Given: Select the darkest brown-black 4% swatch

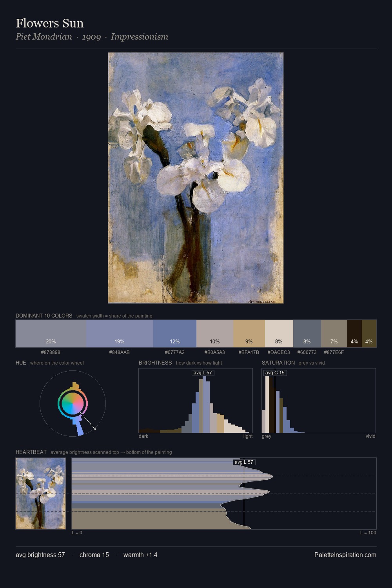Looking at the screenshot, I should click(x=354, y=334).
